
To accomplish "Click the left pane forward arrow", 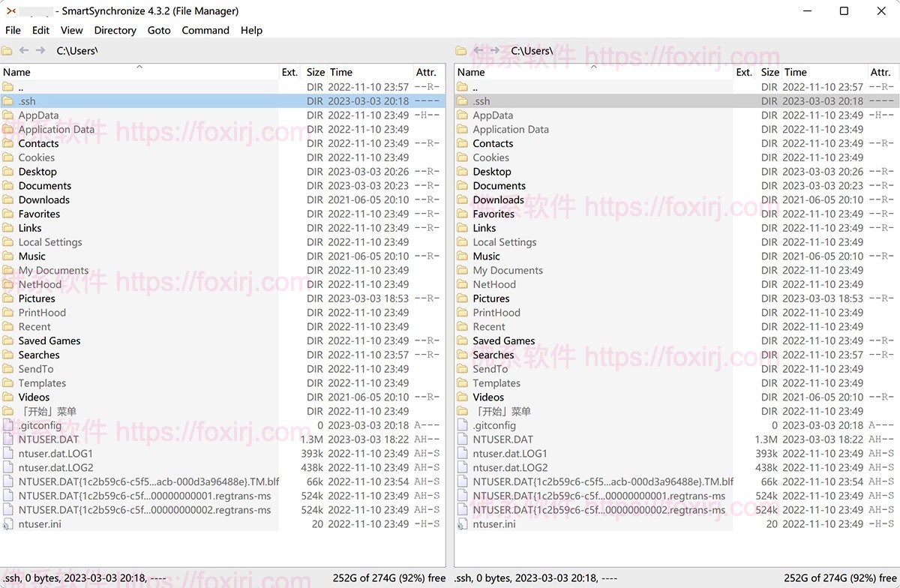I will (40, 50).
